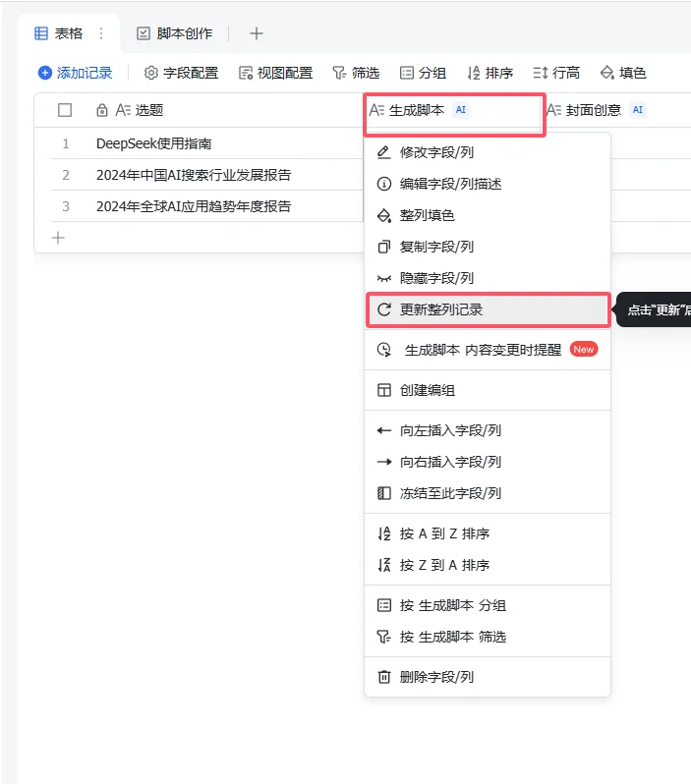Choose 修改字段/列 from the menu
Image resolution: width=691 pixels, height=784 pixels.
tap(488, 152)
